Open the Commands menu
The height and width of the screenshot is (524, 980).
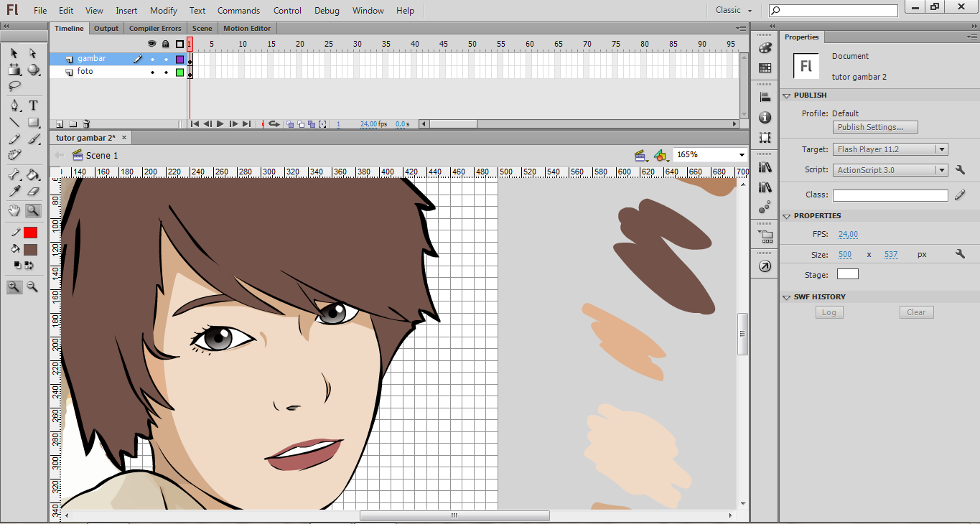239,11
